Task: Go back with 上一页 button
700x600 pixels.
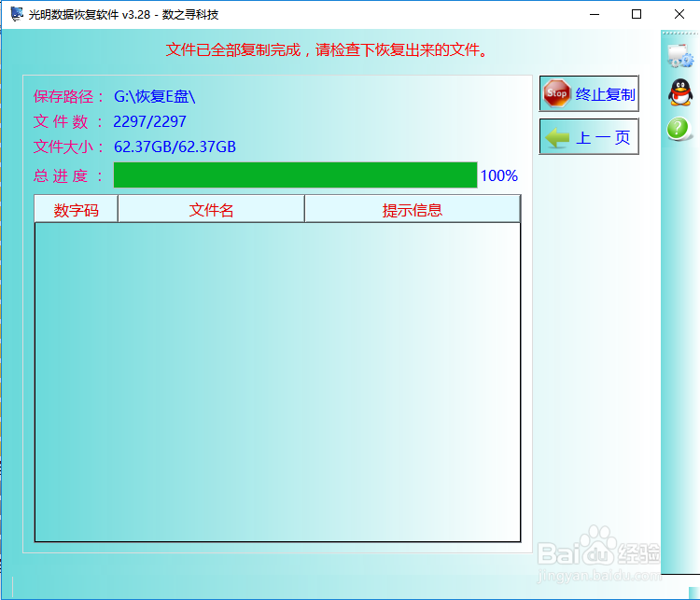Action: click(589, 136)
